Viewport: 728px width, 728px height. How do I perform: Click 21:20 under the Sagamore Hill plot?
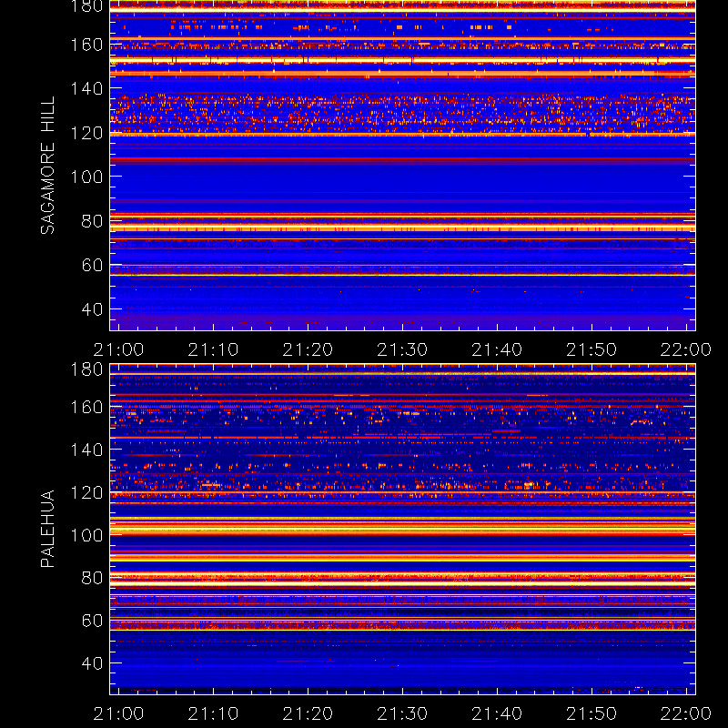[308, 349]
